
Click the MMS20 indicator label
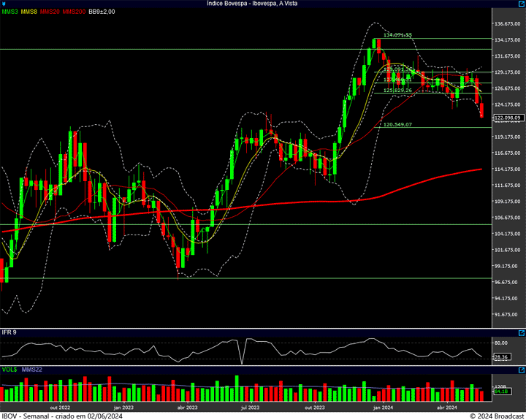(50, 12)
